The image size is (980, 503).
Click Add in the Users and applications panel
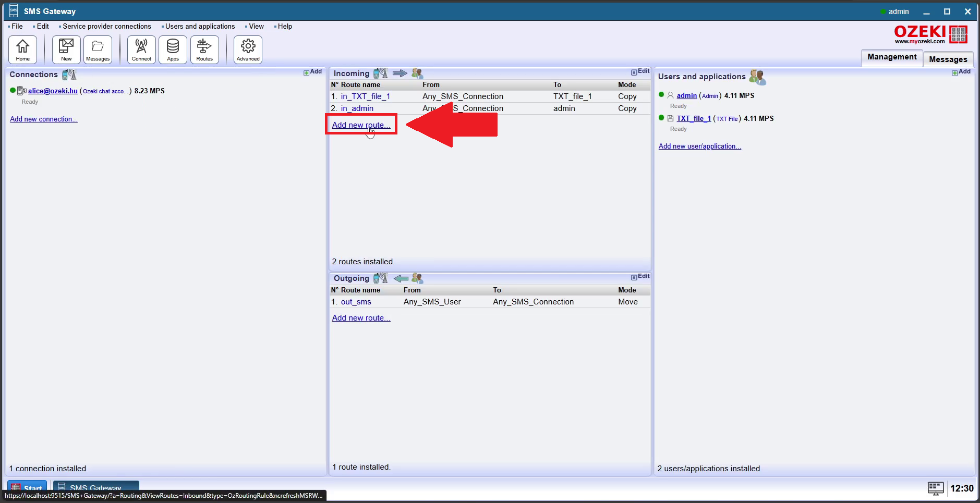(x=961, y=72)
